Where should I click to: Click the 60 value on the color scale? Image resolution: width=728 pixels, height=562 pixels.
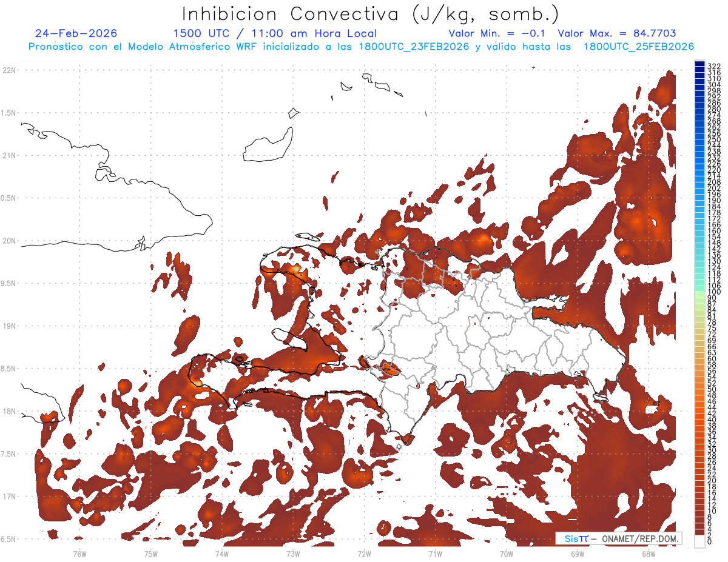pyautogui.click(x=712, y=358)
